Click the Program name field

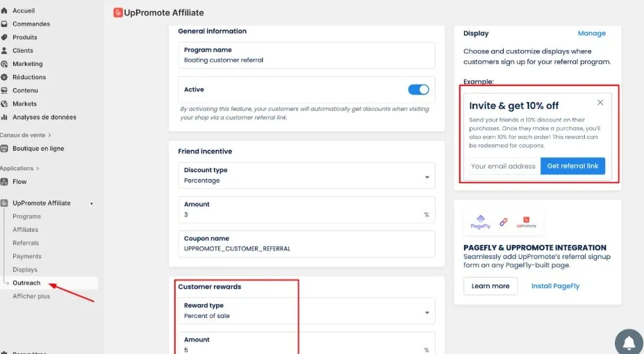(306, 55)
